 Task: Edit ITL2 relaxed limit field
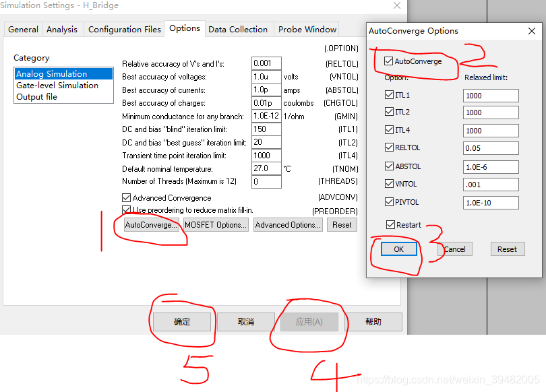tap(491, 112)
